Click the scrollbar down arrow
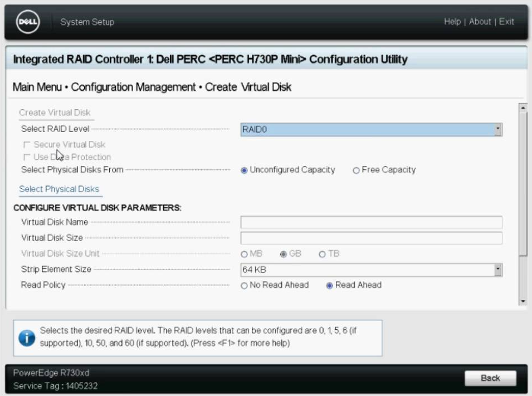Image resolution: width=532 pixels, height=396 pixels. click(x=523, y=301)
